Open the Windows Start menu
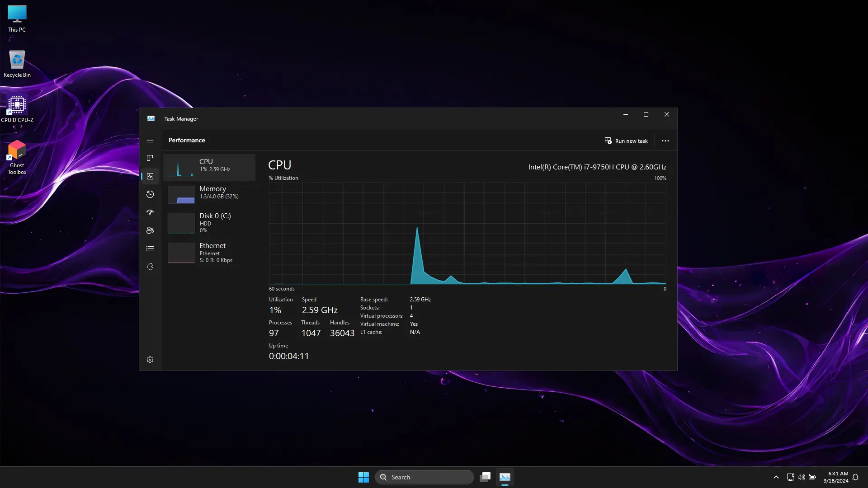This screenshot has width=868, height=488. click(x=363, y=477)
